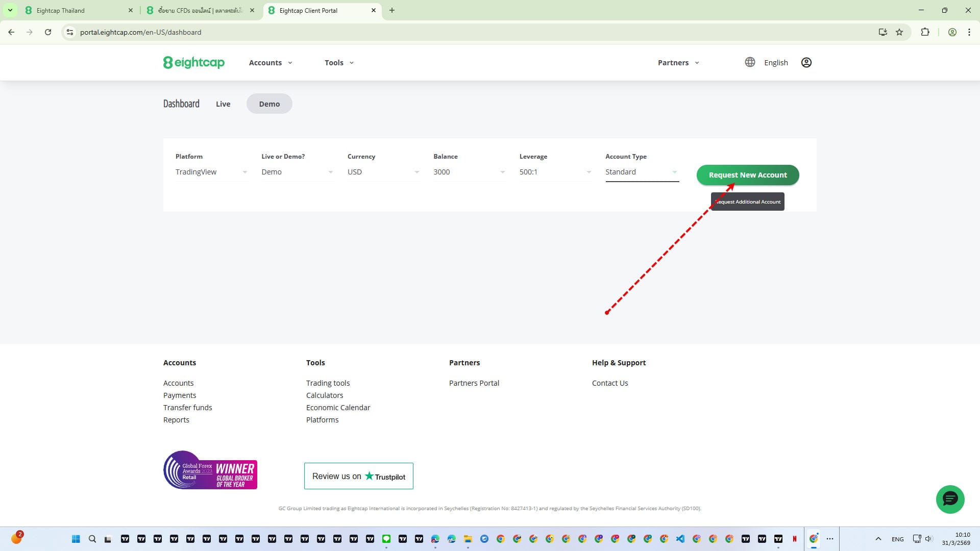Expand Account Type Standard dropdown

click(x=641, y=172)
